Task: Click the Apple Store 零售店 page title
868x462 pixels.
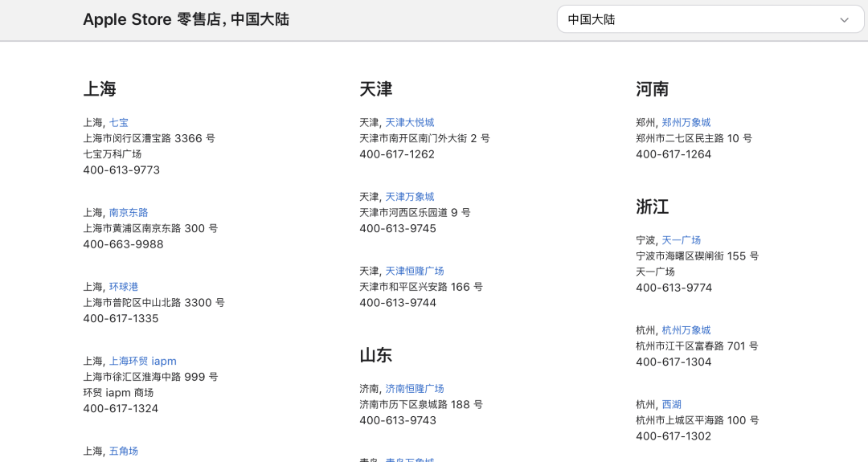Action: tap(186, 19)
